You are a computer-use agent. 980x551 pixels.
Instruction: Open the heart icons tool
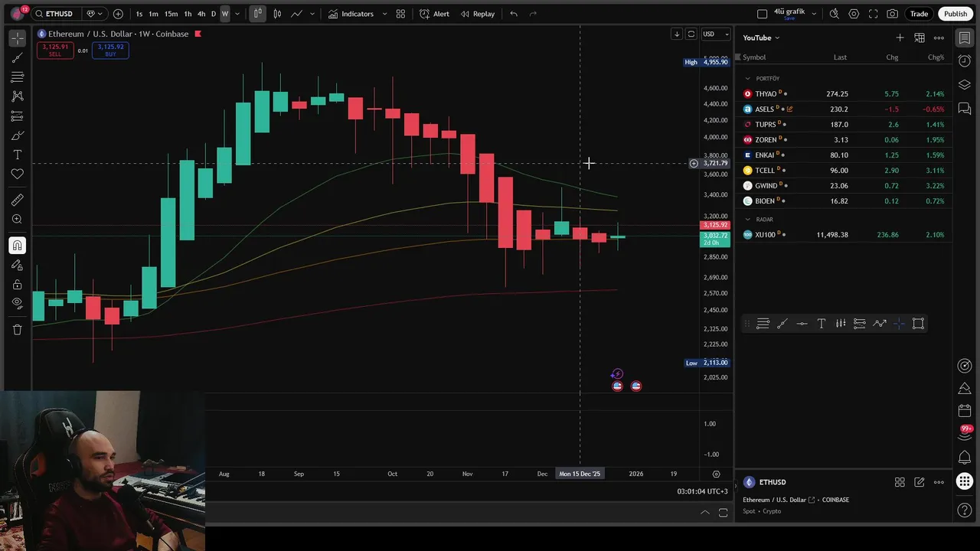(17, 174)
